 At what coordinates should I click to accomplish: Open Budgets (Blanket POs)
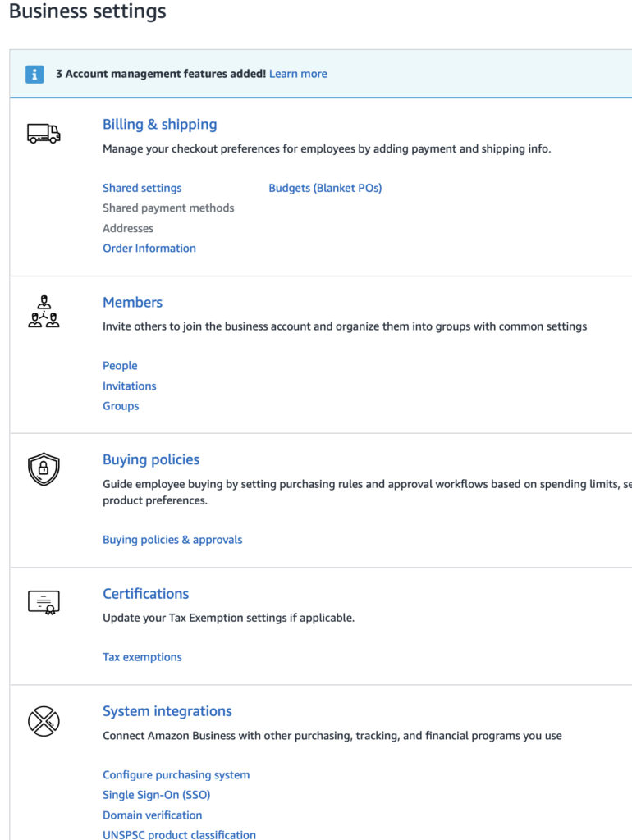click(x=325, y=188)
